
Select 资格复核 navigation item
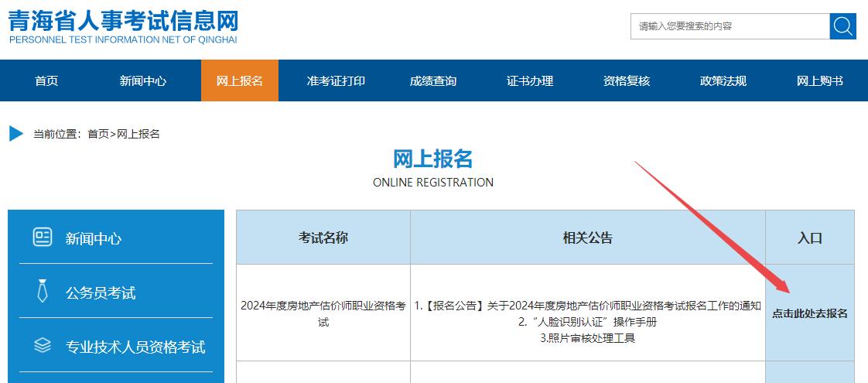[627, 81]
